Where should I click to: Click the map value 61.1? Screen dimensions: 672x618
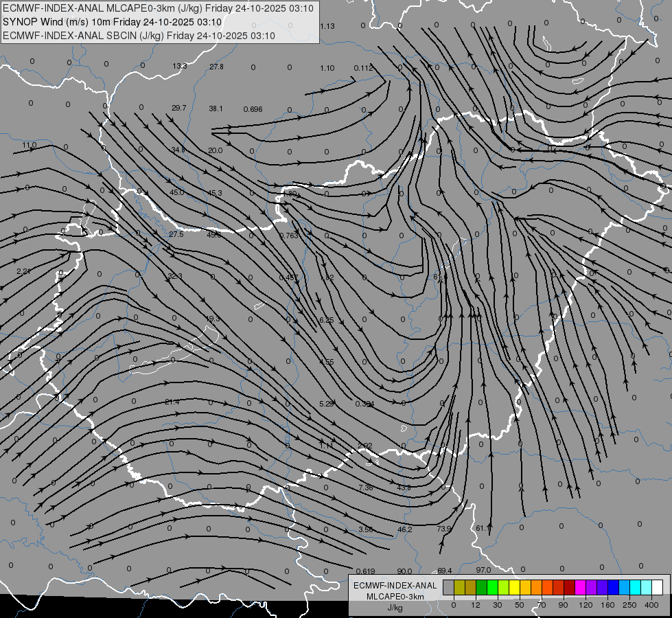tap(483, 528)
